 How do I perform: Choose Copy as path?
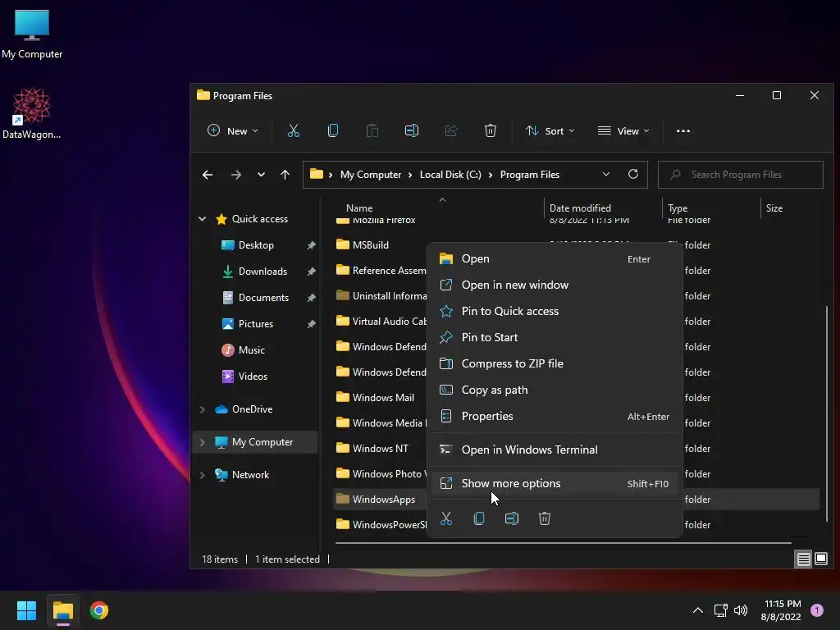coord(555,390)
